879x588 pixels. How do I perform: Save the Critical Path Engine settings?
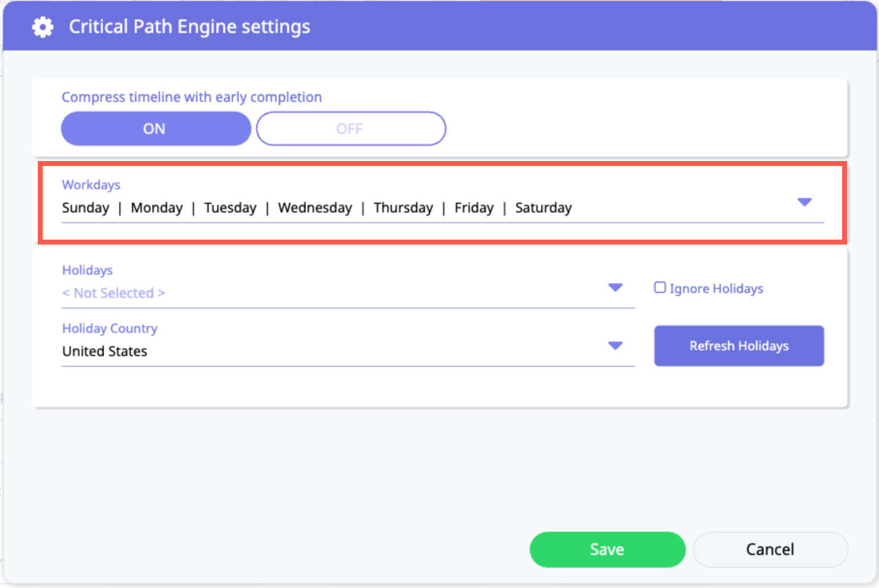[x=607, y=549]
